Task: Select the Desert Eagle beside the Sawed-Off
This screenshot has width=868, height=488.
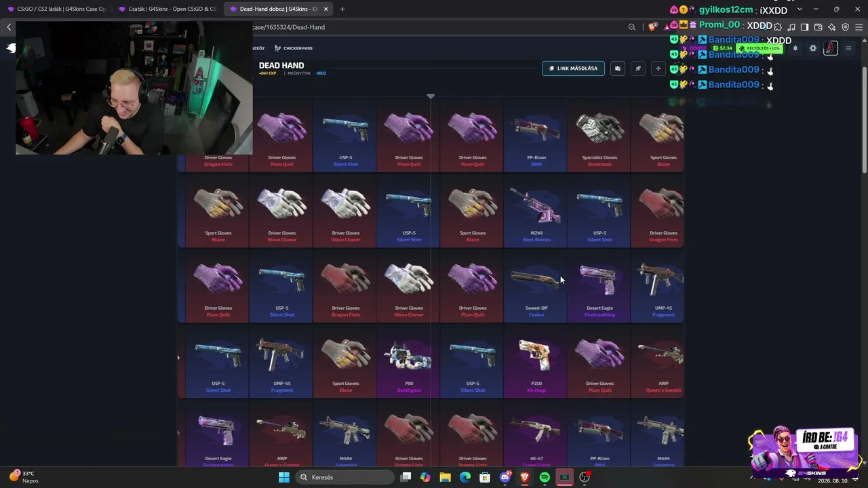Action: pos(599,286)
